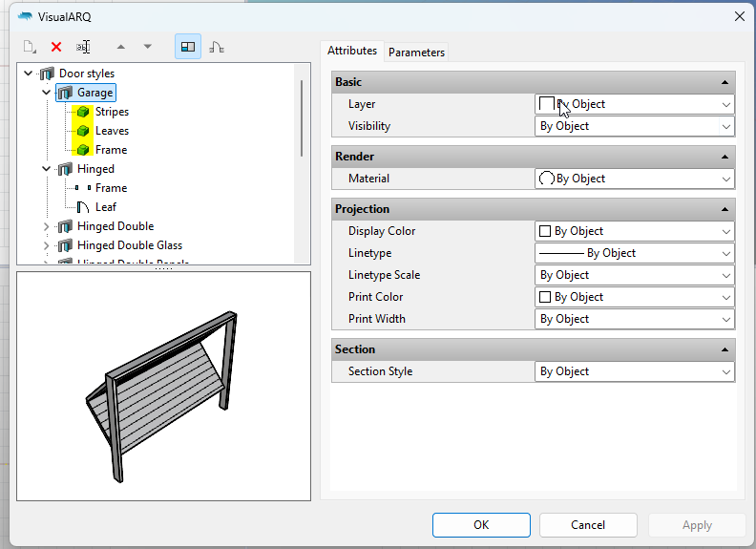Viewport: 756px width, 549px height.
Task: Toggle the preview panel layout button
Action: [188, 47]
